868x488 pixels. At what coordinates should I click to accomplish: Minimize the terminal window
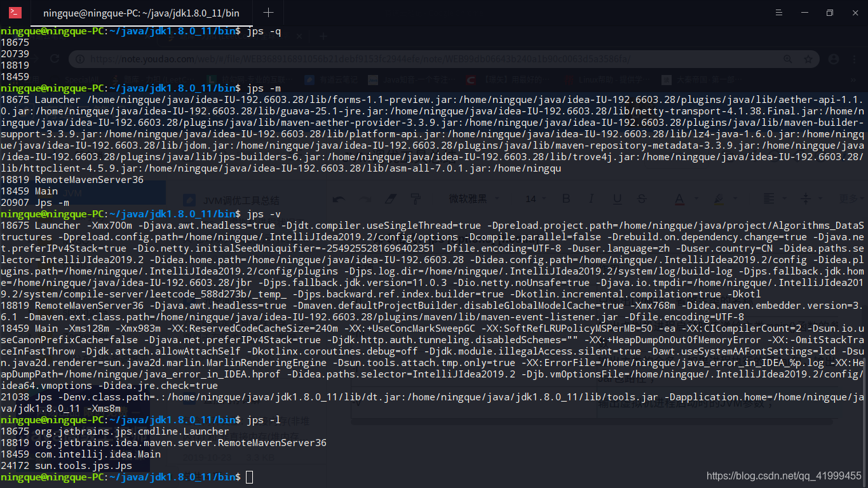[804, 12]
